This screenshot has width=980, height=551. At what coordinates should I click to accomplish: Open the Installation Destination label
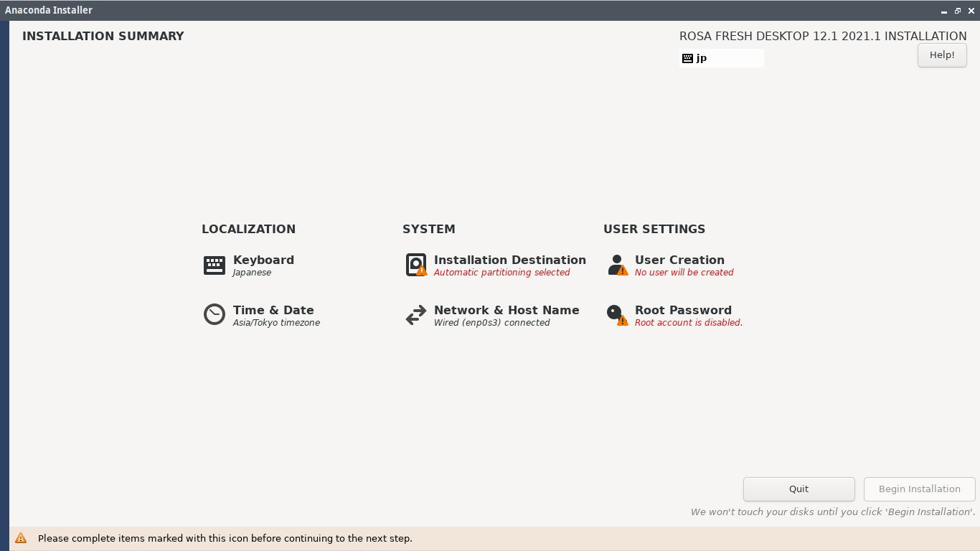[510, 260]
